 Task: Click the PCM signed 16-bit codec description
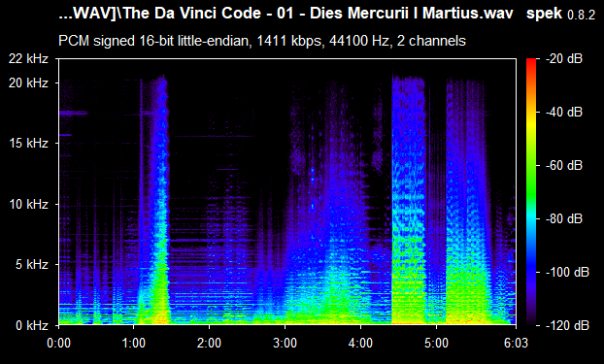(x=262, y=41)
